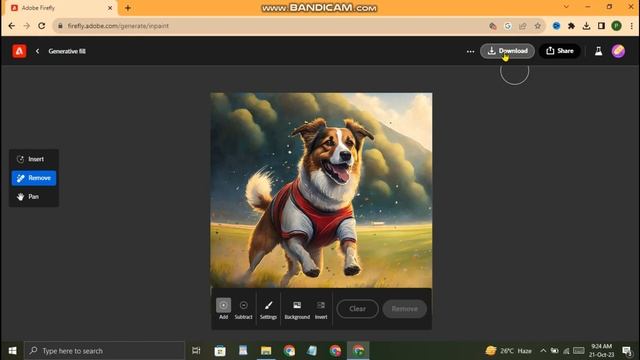This screenshot has height=360, width=640.
Task: Show hidden system tray icons
Action: pos(543,351)
